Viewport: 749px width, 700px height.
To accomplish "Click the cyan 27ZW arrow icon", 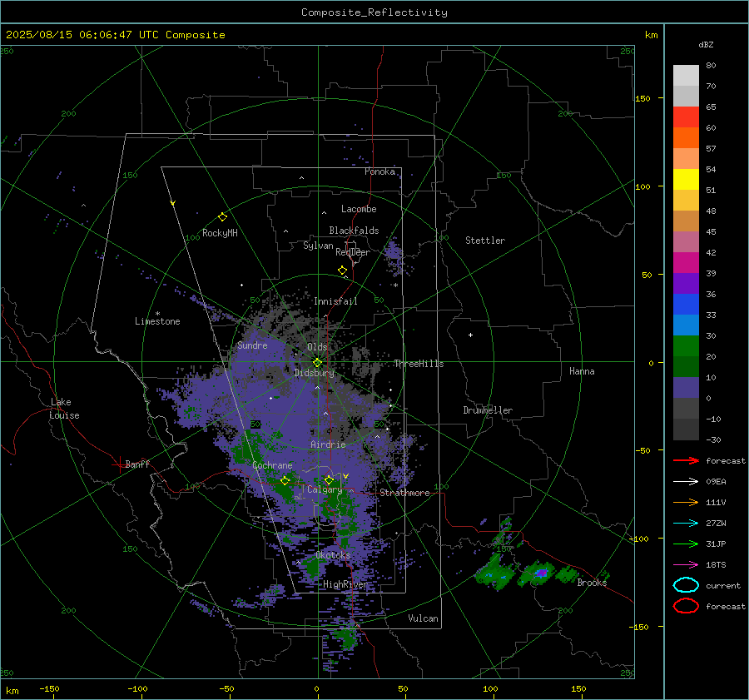I will coord(686,524).
